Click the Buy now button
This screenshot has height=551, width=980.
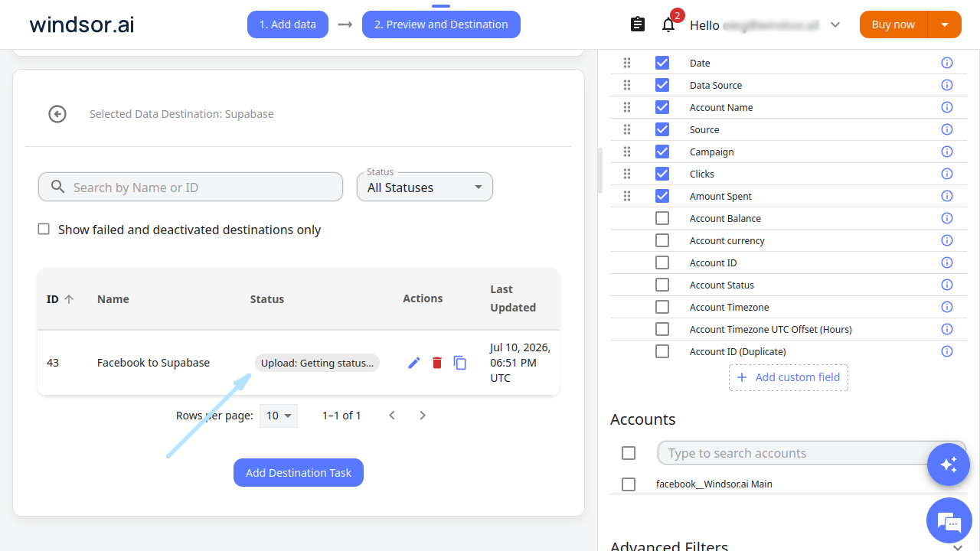coord(893,24)
